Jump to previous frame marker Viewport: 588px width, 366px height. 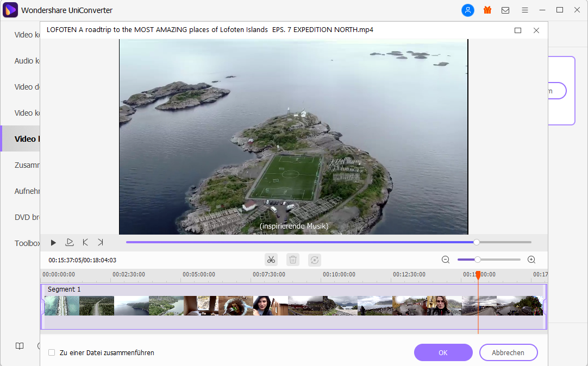coord(85,242)
